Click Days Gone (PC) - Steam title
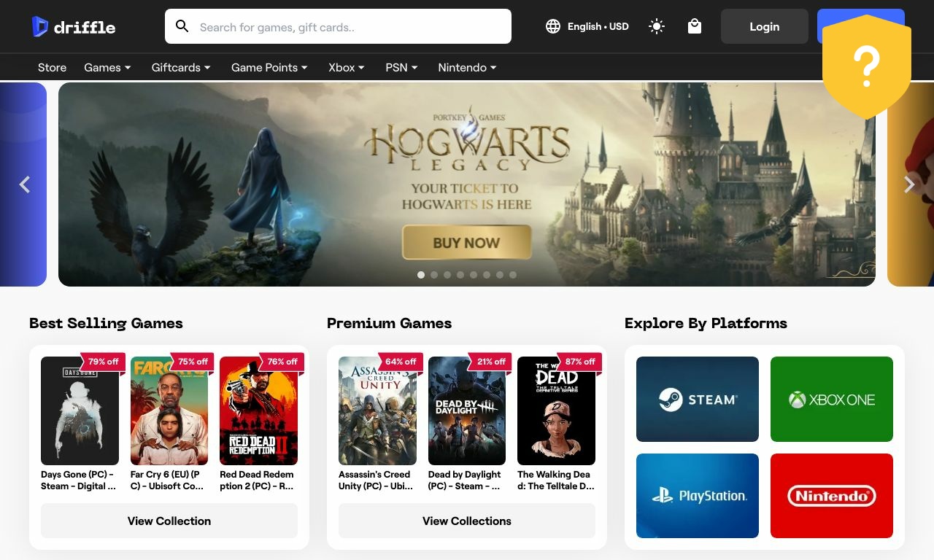 79,480
